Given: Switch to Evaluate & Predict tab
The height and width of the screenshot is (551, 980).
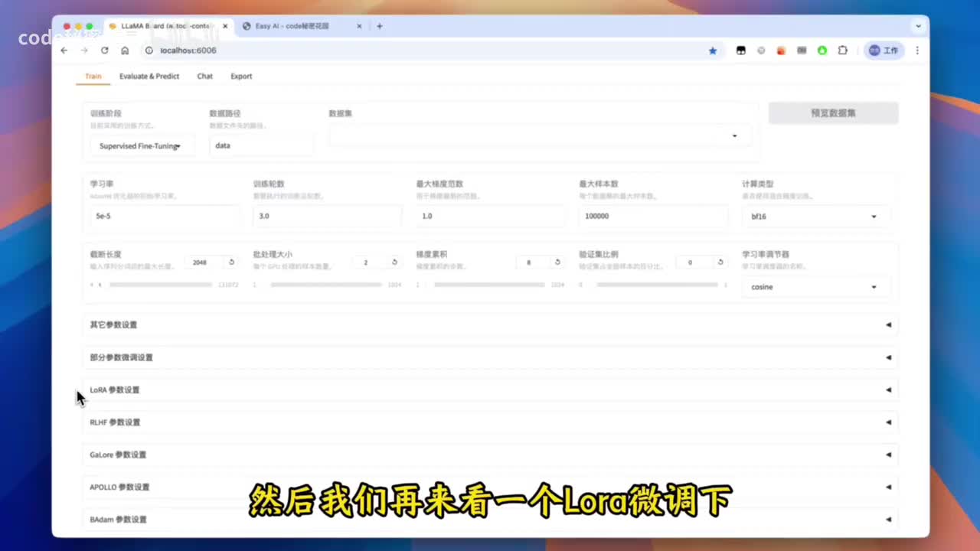Looking at the screenshot, I should [x=149, y=76].
